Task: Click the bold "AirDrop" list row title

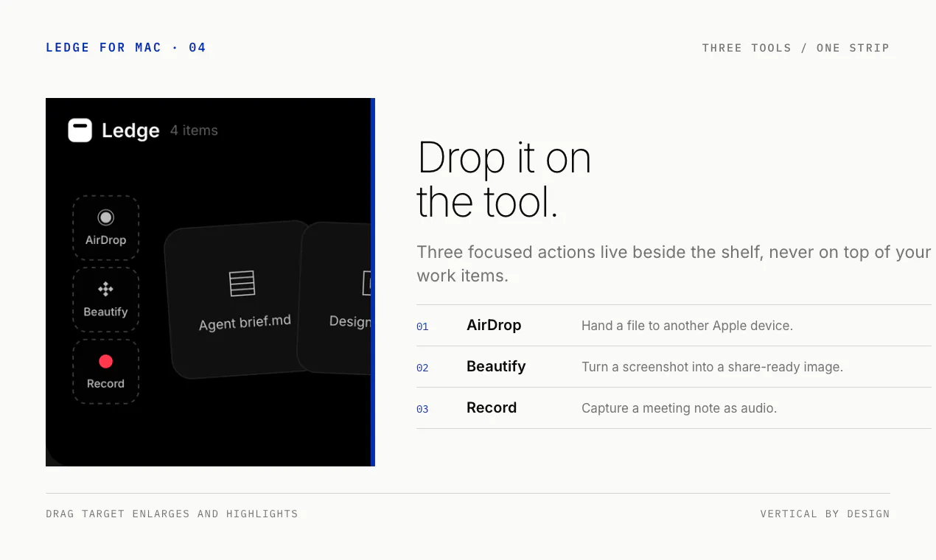Action: [494, 325]
